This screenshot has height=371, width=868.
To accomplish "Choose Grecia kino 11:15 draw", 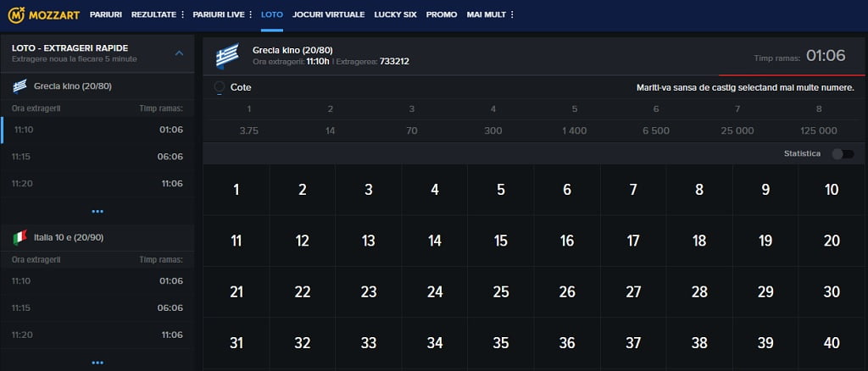I will pyautogui.click(x=97, y=157).
